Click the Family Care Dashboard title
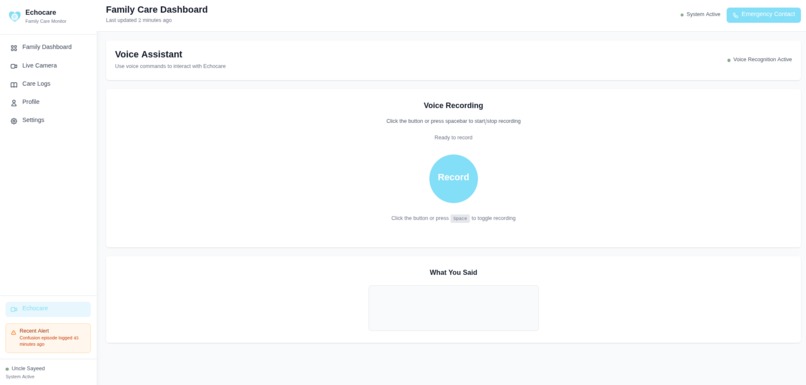The image size is (806, 385). (x=157, y=10)
